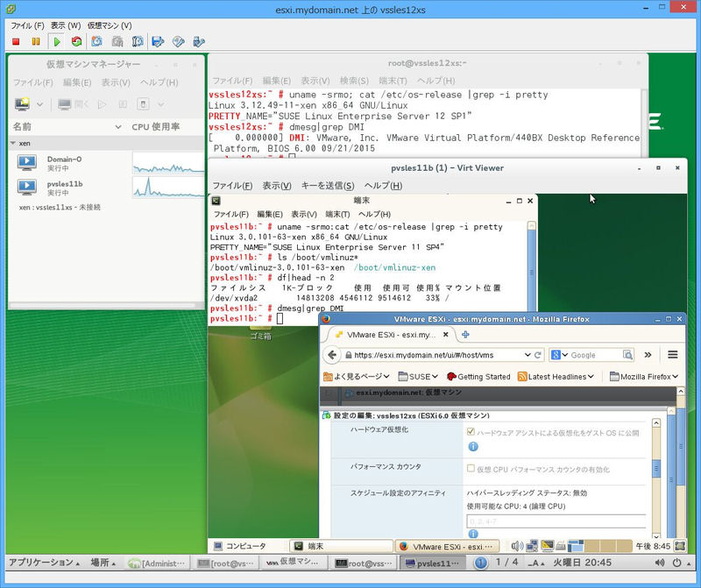Open shutdown options dropdown arrow in Virtual Machine Manager
The height and width of the screenshot is (588, 701).
[161, 104]
